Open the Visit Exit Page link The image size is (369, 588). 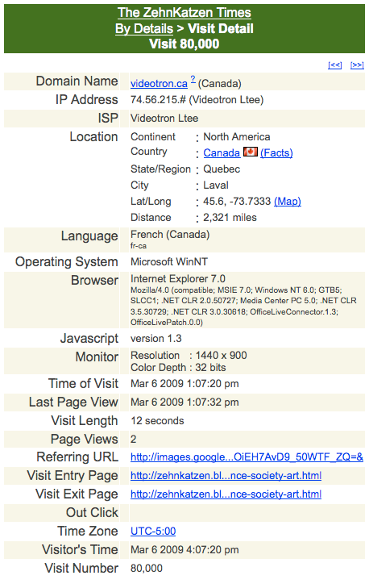(226, 494)
